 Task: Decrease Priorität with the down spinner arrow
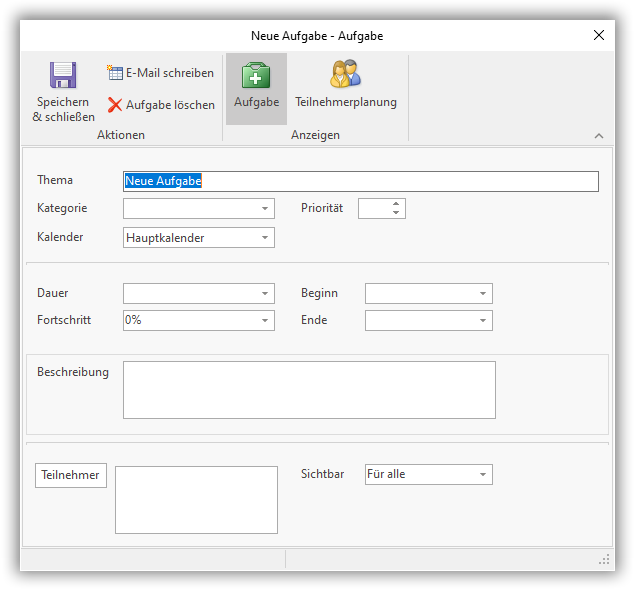point(396,213)
